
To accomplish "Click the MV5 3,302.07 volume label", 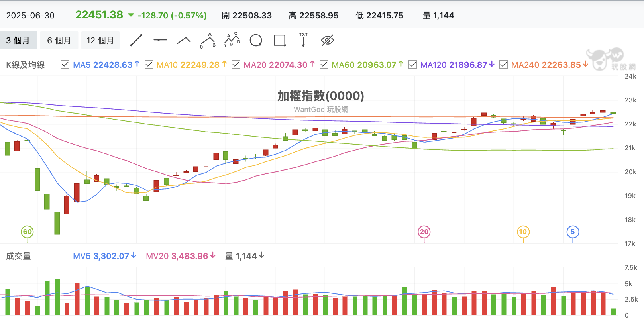I will (x=105, y=256).
